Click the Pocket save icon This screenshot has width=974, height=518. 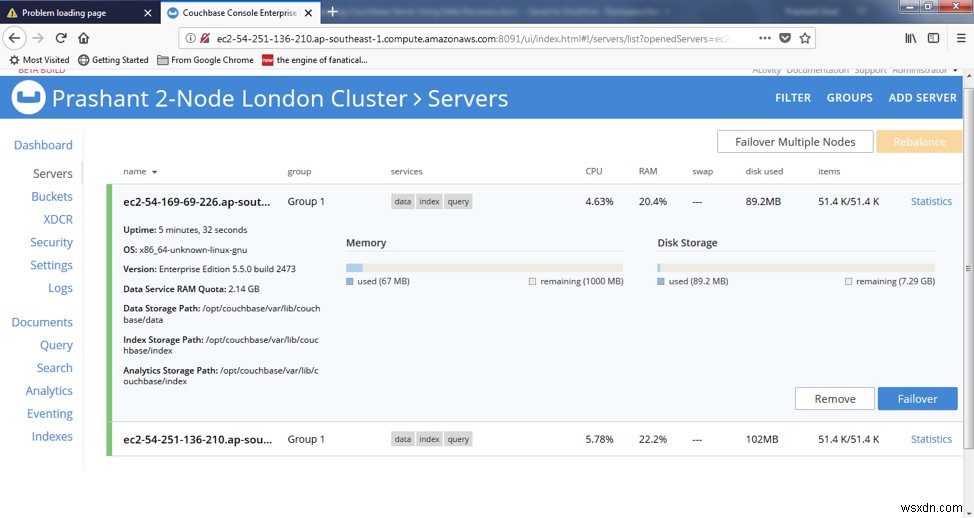pos(785,38)
